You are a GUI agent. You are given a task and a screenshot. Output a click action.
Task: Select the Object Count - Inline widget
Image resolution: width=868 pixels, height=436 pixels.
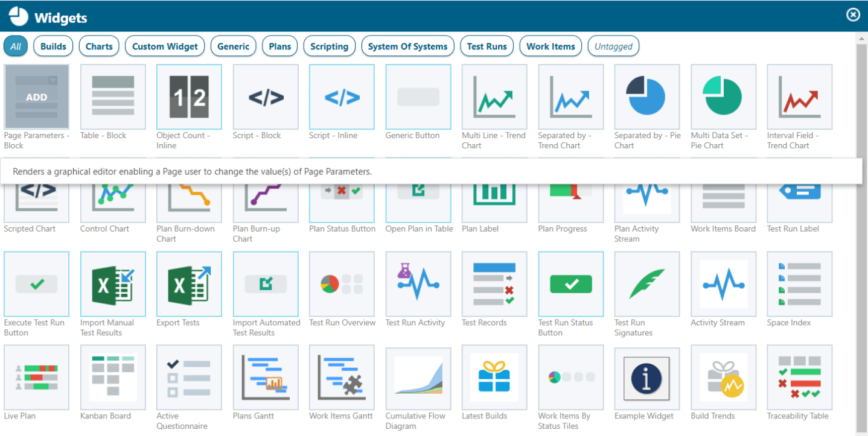click(189, 96)
